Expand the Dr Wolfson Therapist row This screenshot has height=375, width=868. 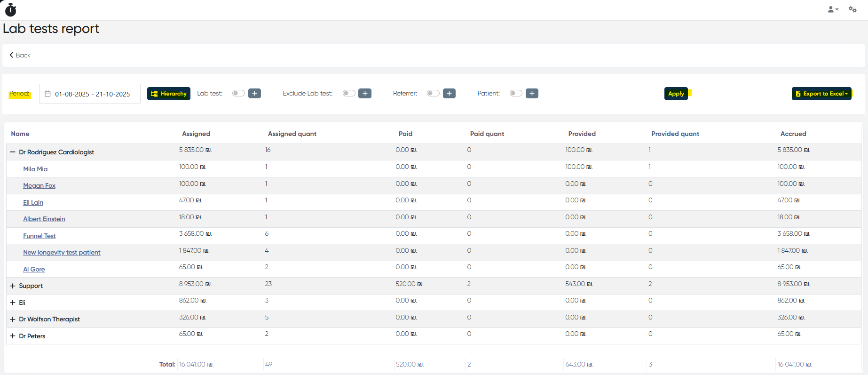[13, 319]
